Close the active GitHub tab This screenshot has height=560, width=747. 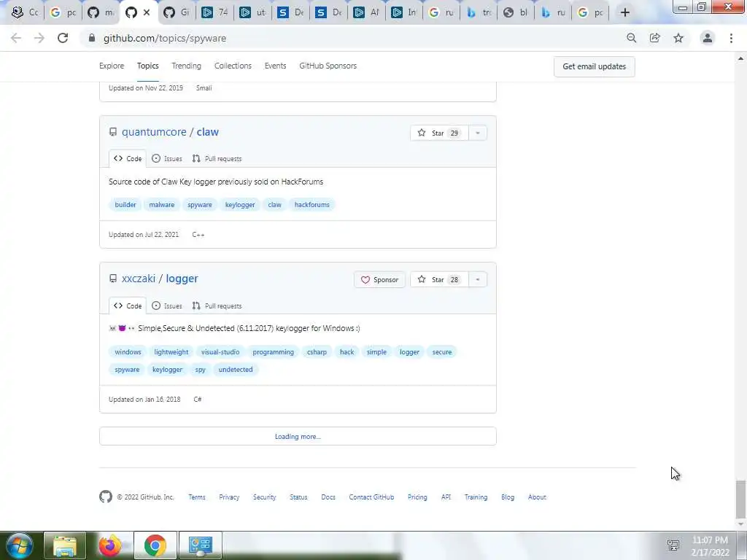tap(147, 12)
